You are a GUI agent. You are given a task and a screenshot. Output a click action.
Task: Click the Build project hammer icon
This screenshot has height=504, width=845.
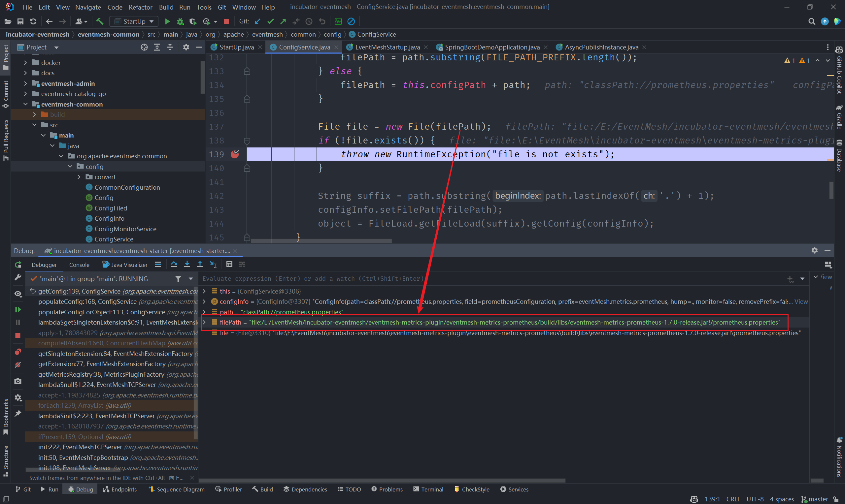coord(100,21)
